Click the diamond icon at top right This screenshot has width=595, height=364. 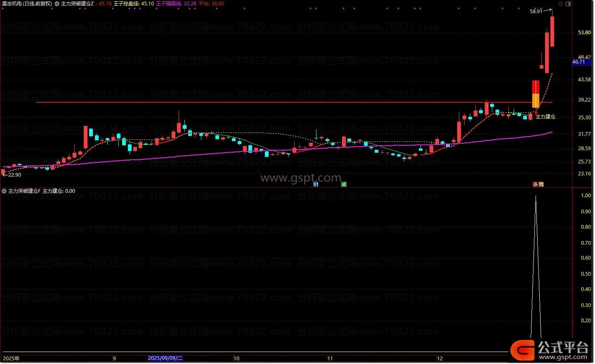pos(560,4)
